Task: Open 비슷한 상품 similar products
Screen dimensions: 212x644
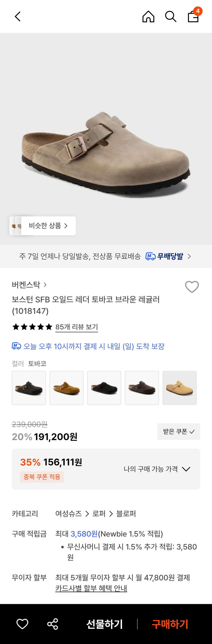Action: [x=48, y=226]
